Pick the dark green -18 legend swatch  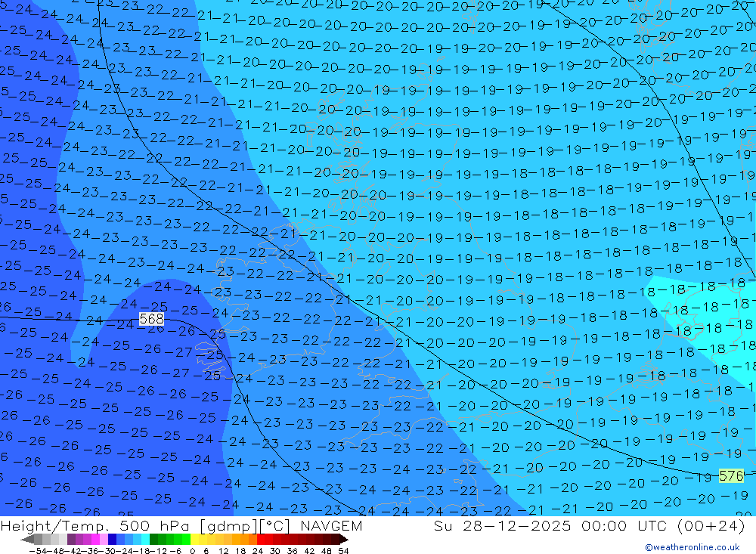click(x=153, y=540)
